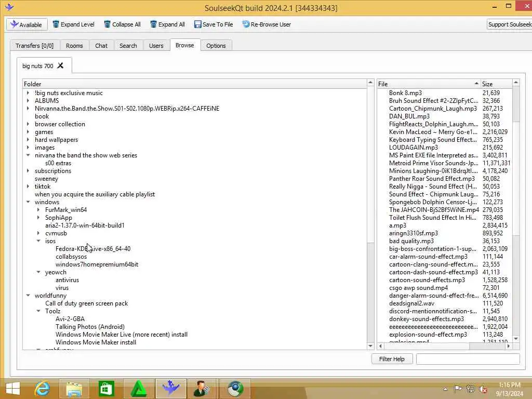Image resolution: width=532 pixels, height=399 pixels.
Task: Expand the games folder arrow
Action: pyautogui.click(x=28, y=132)
